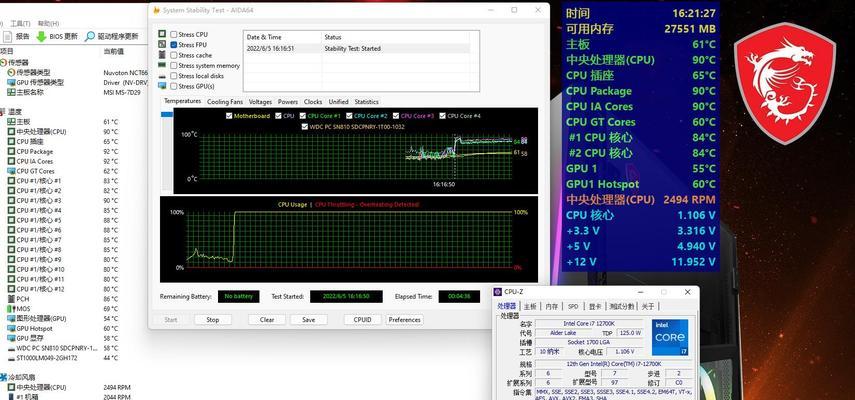Click the CPUID button
The width and height of the screenshot is (855, 400).
coord(363,320)
